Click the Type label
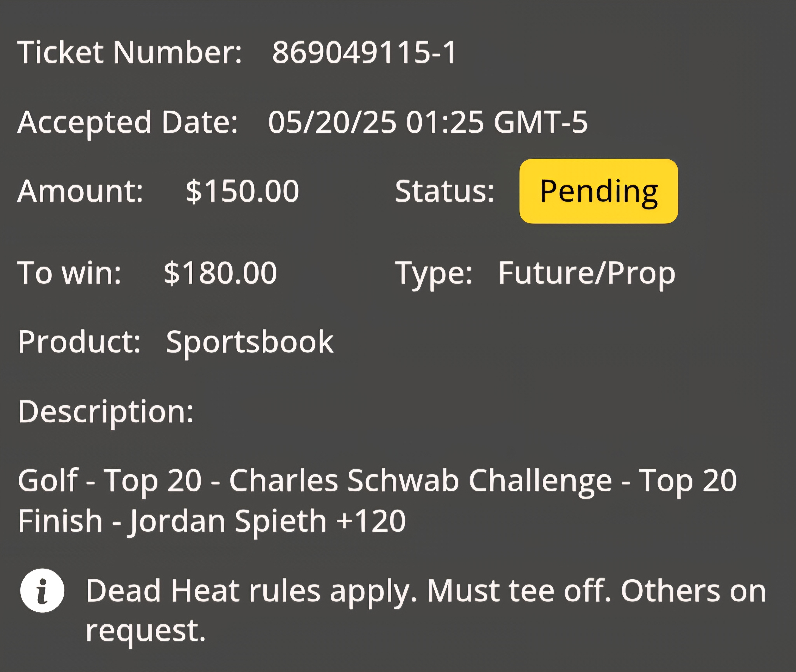 [433, 274]
